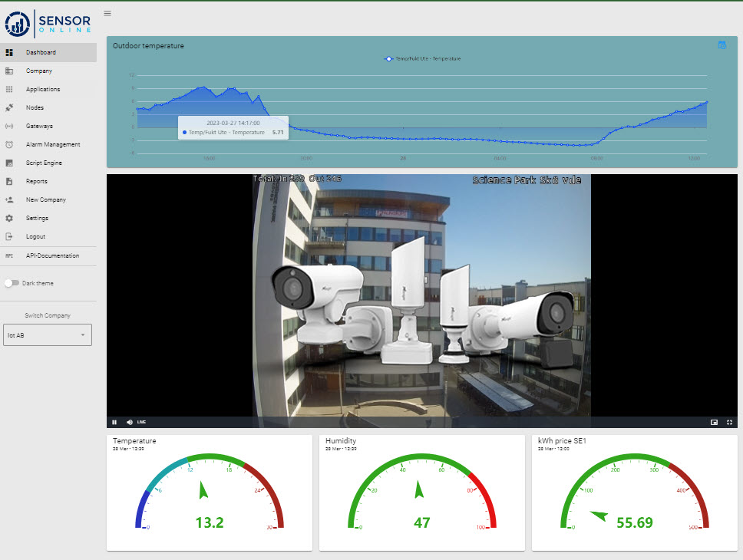
Task: Select Company in the sidebar menu
Action: tap(38, 71)
